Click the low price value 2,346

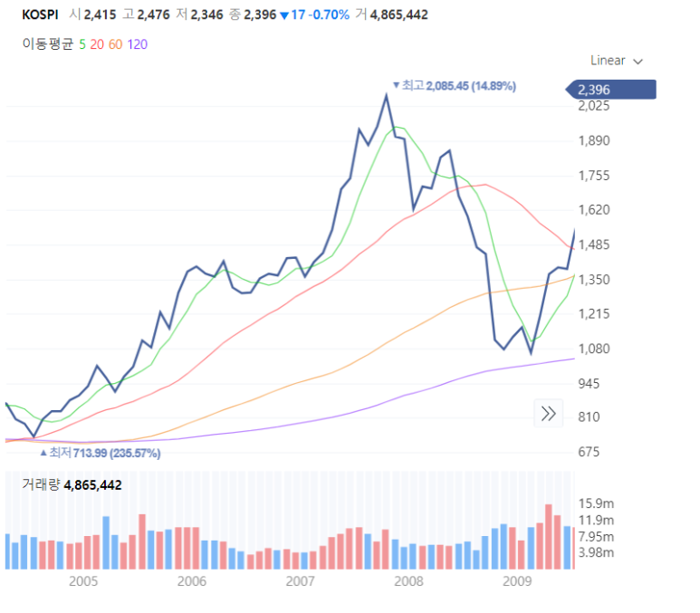click(206, 14)
